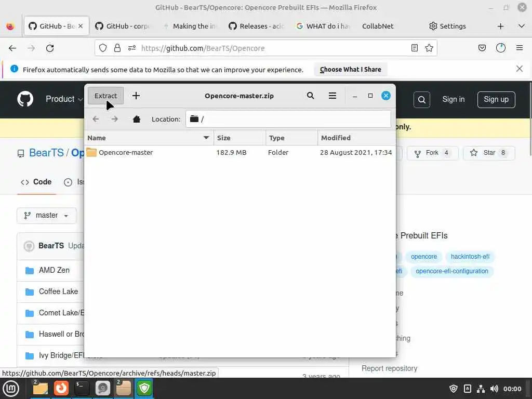The height and width of the screenshot is (399, 532).
Task: Dismiss the Firefox data notification bar
Action: coord(519,69)
